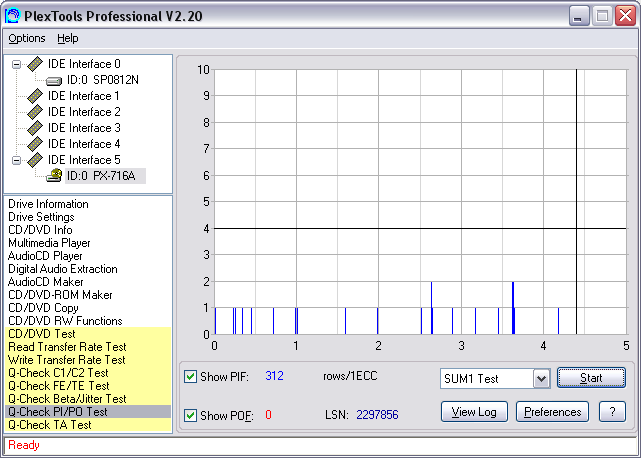Click the PX-716A optical drive icon

click(54, 175)
